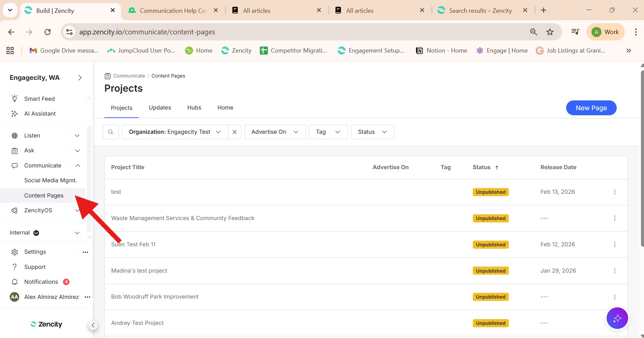The image size is (644, 338).
Task: Click the browser address bar
Action: 270,32
